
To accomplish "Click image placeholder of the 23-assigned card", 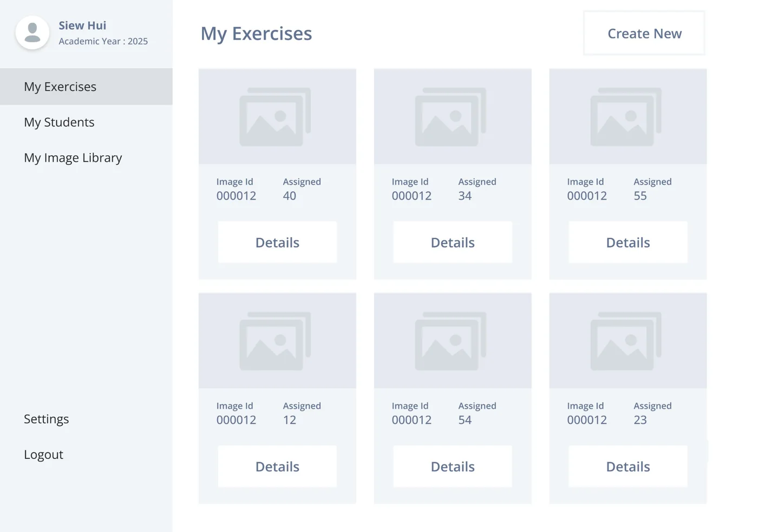I will coord(628,340).
